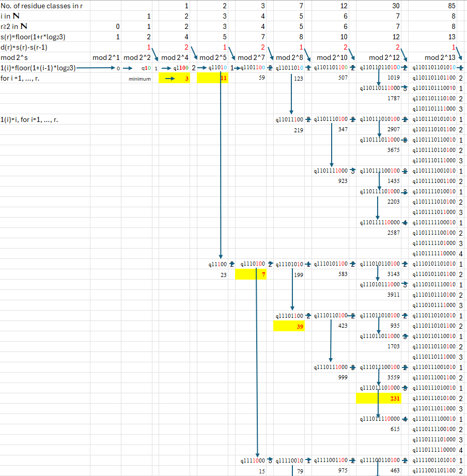The image size is (467, 476).
Task: Select the 'mod 2^1' header cell
Action: click(106, 58)
